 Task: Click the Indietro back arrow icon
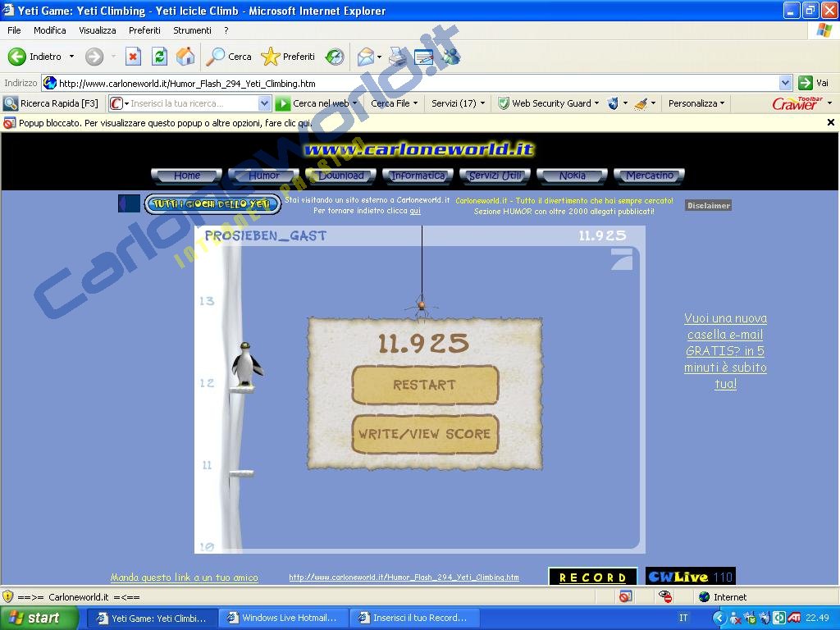(x=16, y=57)
